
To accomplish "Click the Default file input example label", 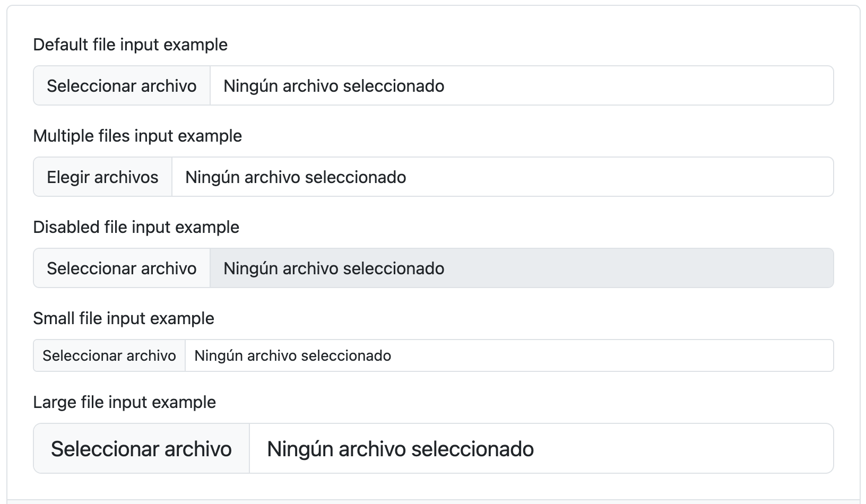I will pos(130,45).
